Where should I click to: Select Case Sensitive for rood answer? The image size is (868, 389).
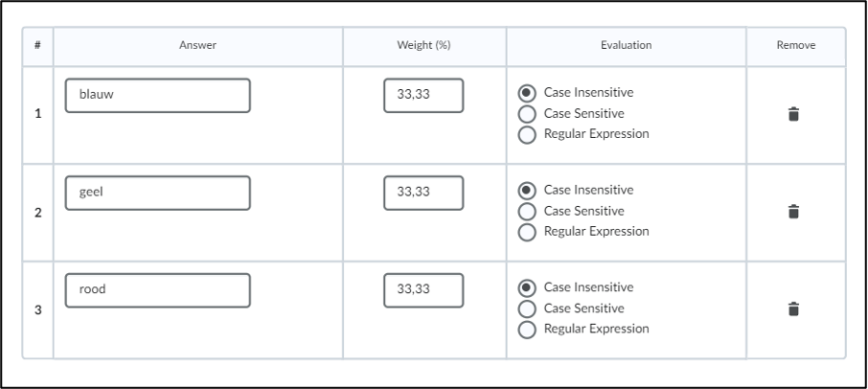pos(527,309)
